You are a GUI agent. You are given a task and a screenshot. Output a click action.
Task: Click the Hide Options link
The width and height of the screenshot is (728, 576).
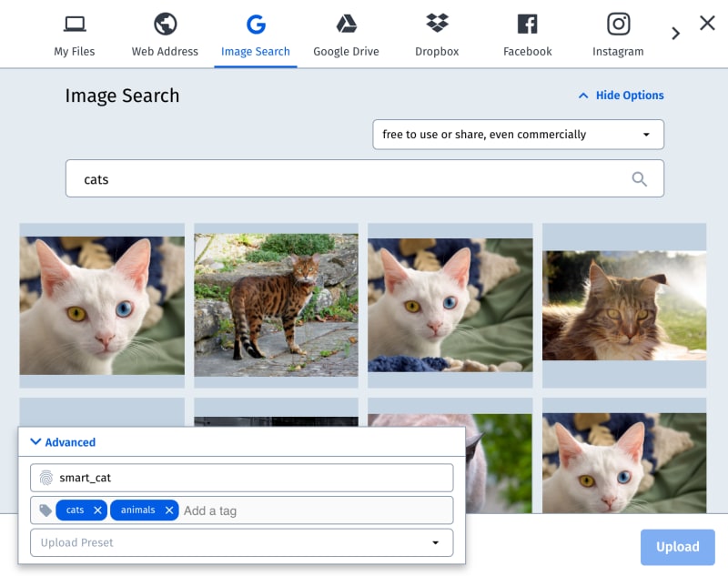click(630, 96)
